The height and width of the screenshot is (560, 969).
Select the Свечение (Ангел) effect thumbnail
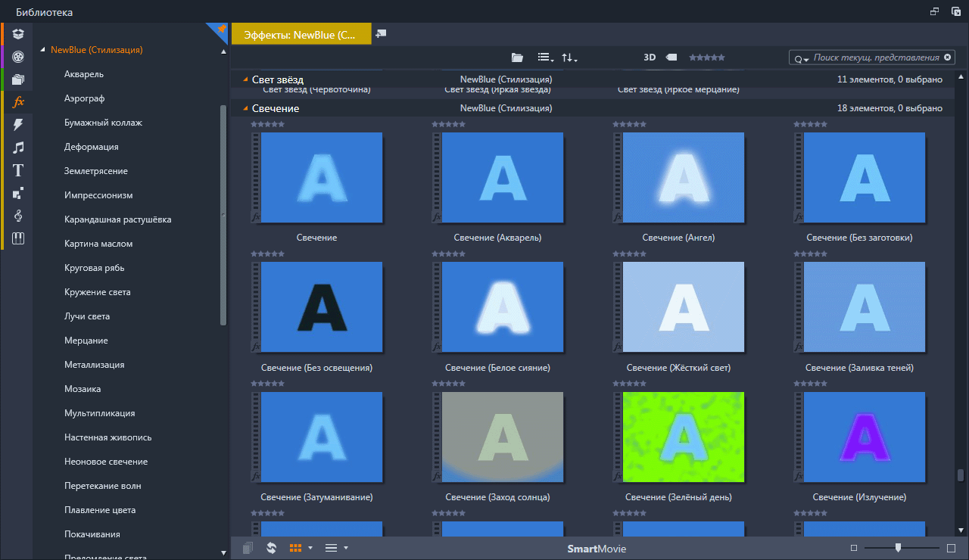(683, 178)
